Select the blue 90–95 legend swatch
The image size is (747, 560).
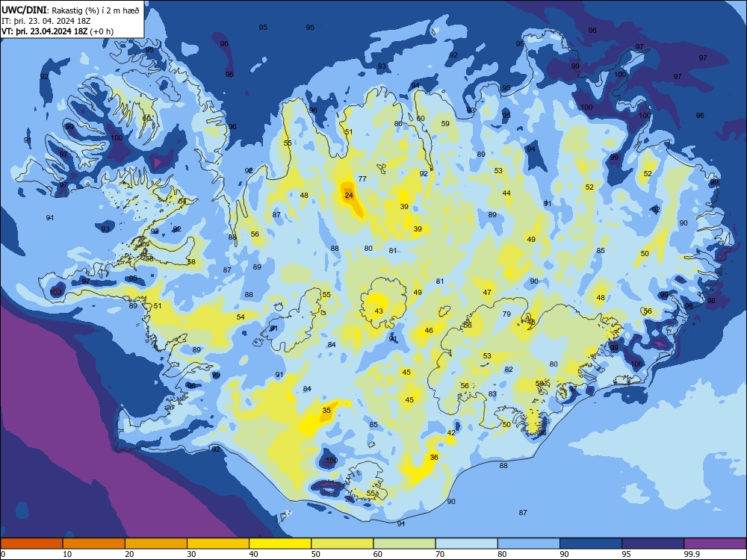591,544
